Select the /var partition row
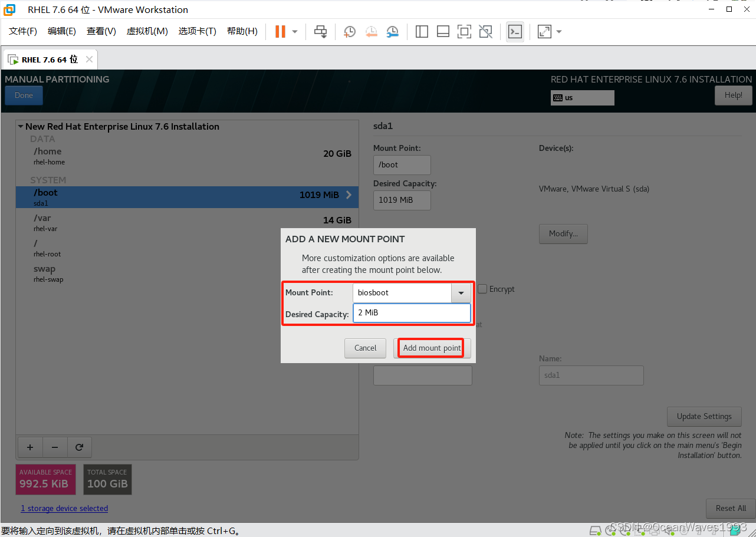 pos(187,222)
